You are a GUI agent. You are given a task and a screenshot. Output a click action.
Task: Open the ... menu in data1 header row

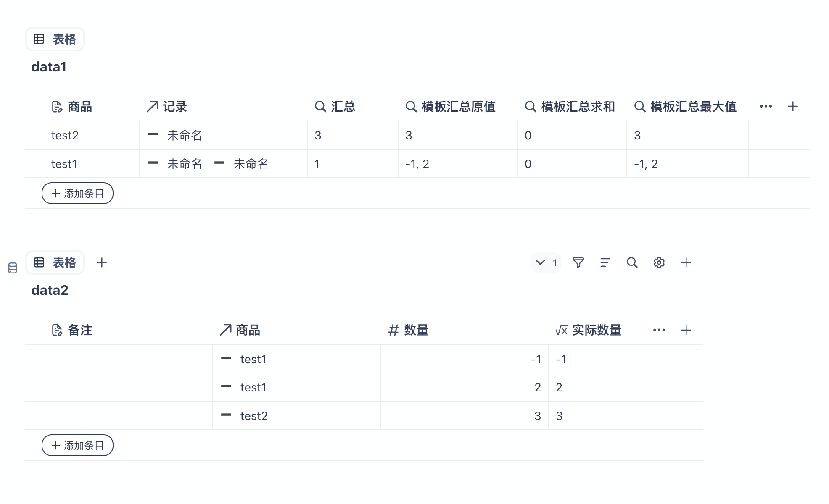pyautogui.click(x=766, y=106)
